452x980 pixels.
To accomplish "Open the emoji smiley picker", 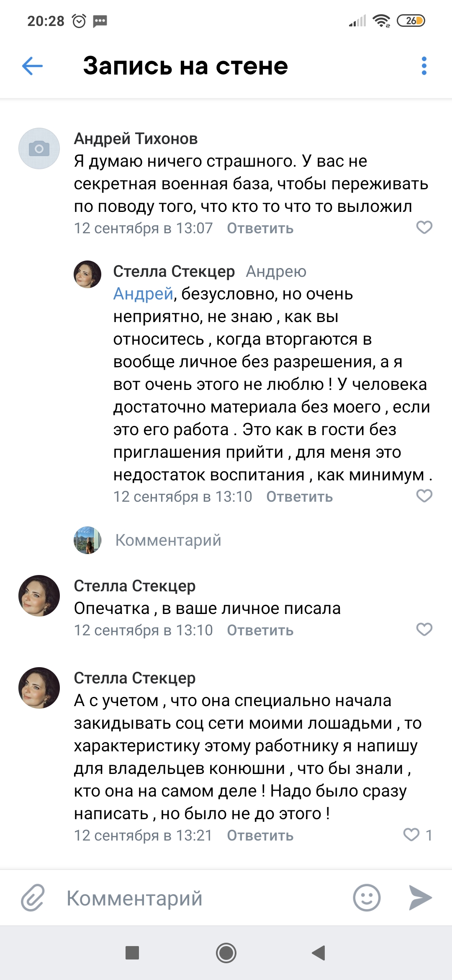I will (367, 897).
